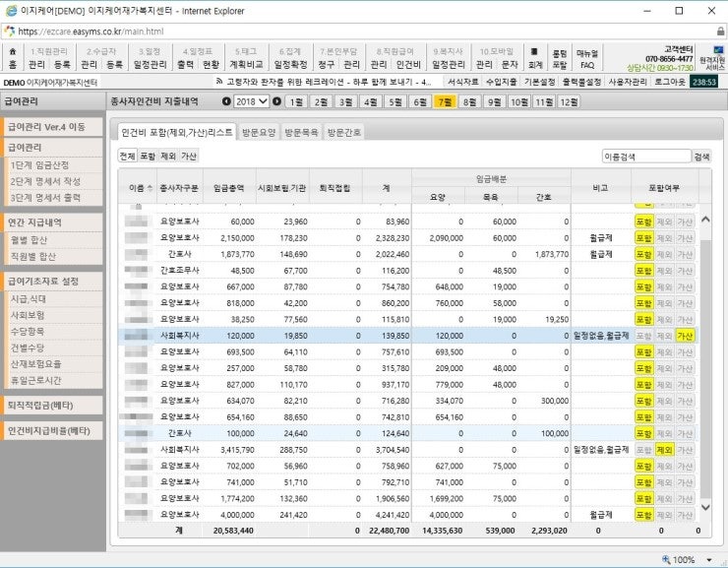Filter list by 포함 only
This screenshot has height=568, width=728.
coord(148,157)
